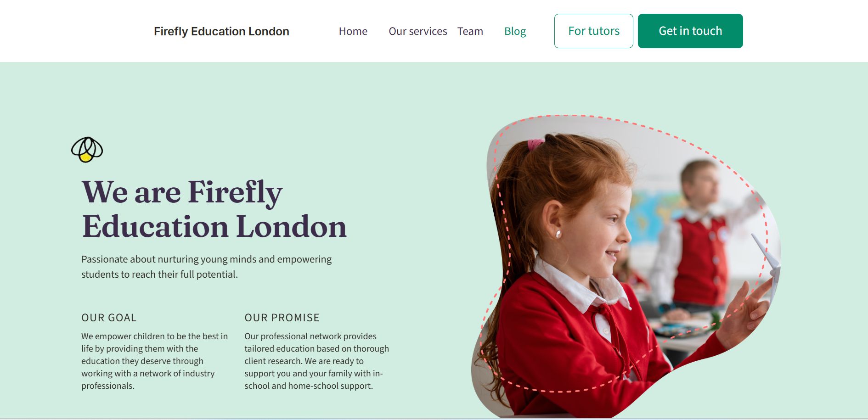
Task: Visit the Blog page
Action: click(x=515, y=31)
